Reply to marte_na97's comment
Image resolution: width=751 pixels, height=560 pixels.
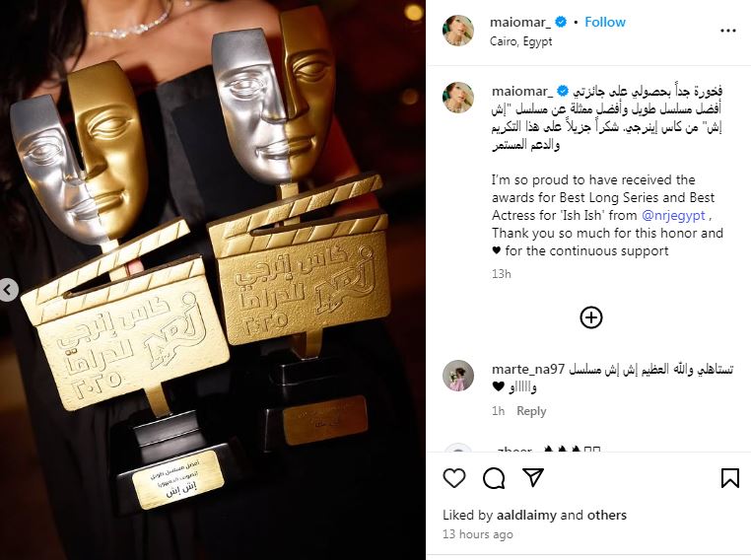[531, 411]
